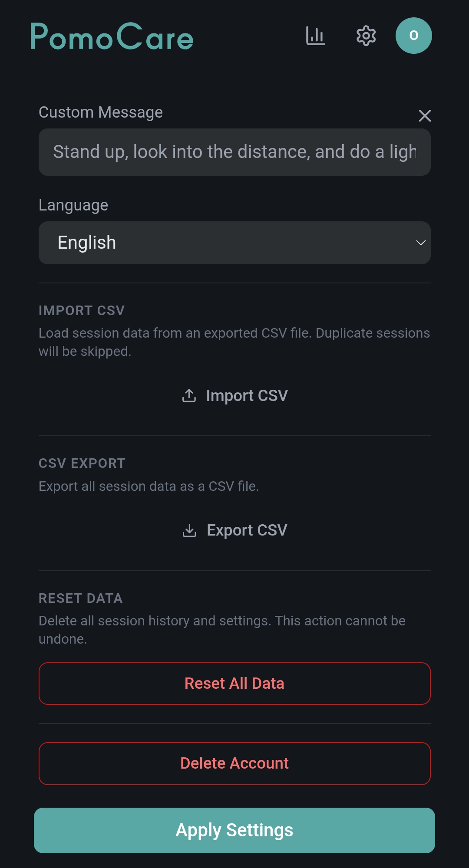Focus the Custom Message text field
Image resolution: width=469 pixels, height=868 pixels.
[234, 152]
